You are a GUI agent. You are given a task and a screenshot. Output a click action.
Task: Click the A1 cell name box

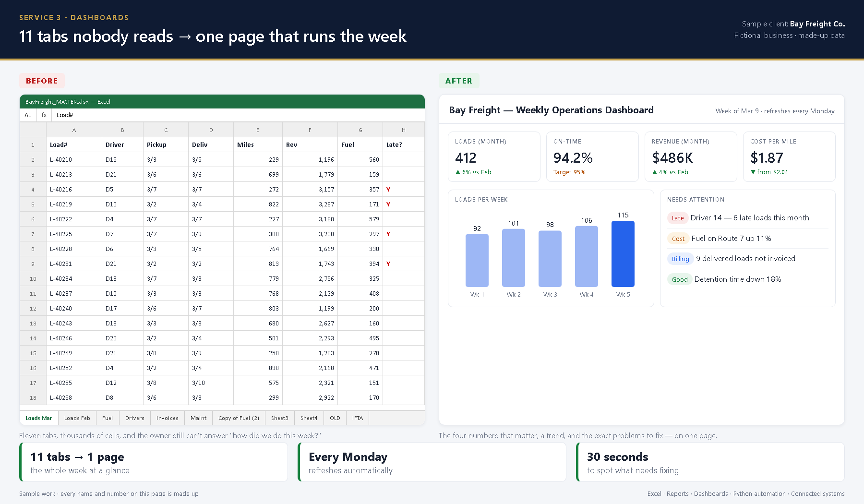point(28,115)
